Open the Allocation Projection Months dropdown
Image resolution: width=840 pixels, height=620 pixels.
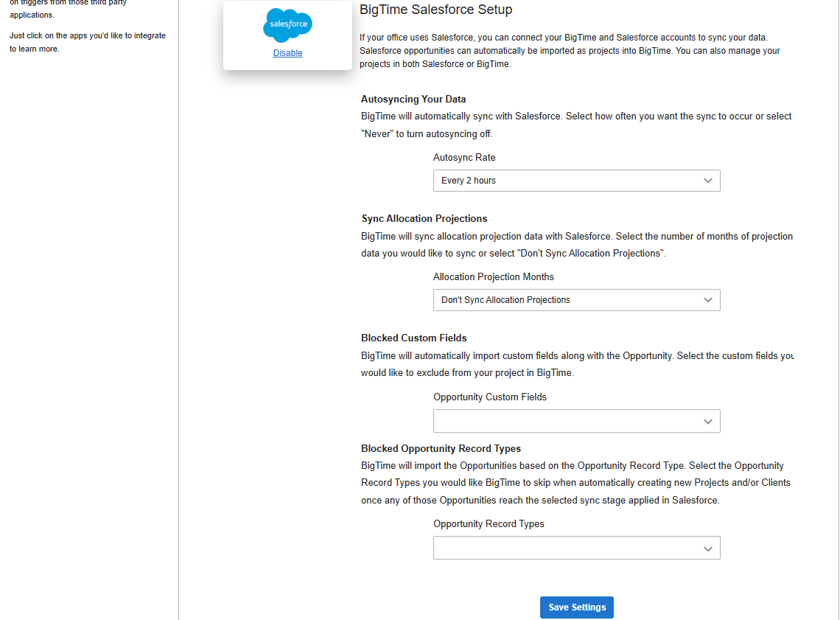(x=576, y=300)
